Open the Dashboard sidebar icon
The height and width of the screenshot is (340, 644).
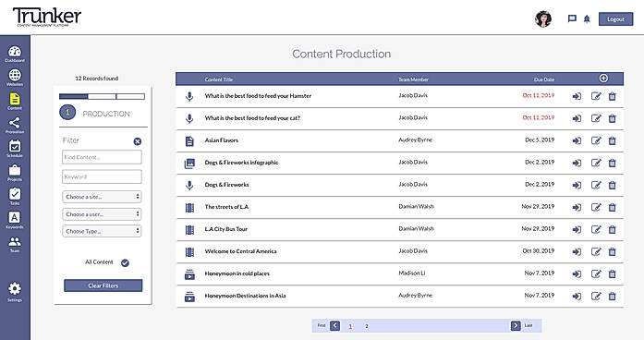click(x=15, y=54)
